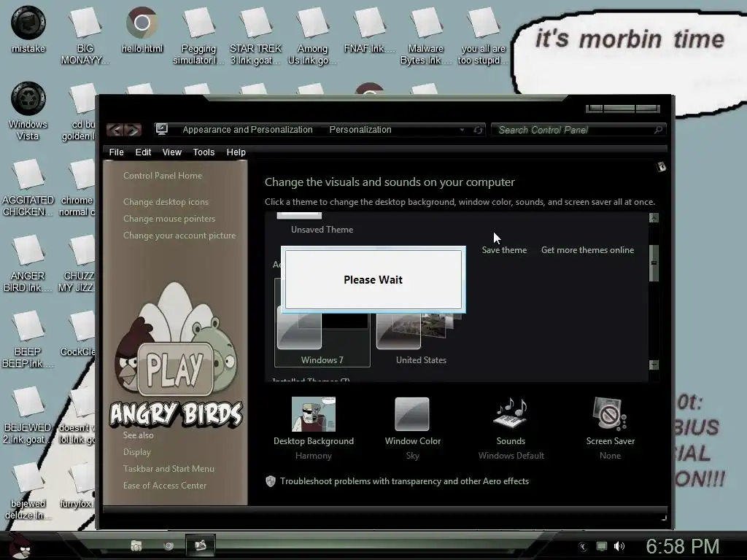
Task: Open the address bar history dropdown
Action: coord(462,130)
